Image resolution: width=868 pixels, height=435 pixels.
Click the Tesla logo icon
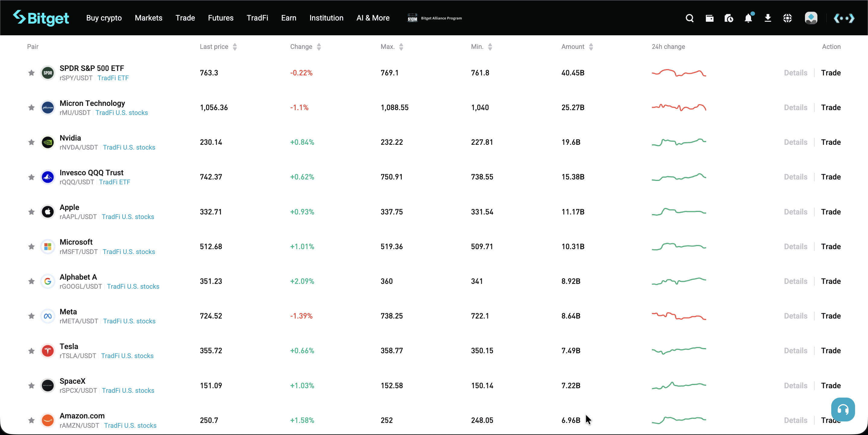pos(48,351)
